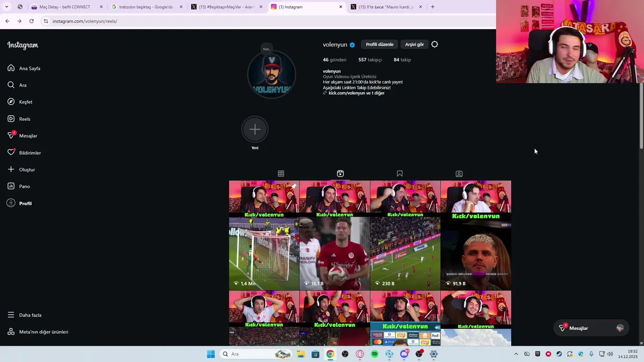Open the reel with 1,4 Mn views
Screen dimensions: 644x362
[264, 235]
